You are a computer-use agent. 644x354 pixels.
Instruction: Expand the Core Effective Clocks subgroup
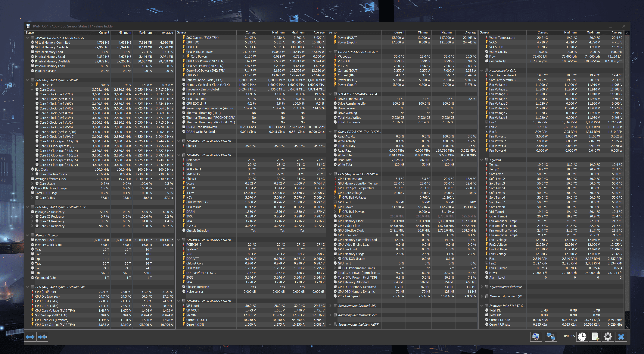click(x=32, y=174)
